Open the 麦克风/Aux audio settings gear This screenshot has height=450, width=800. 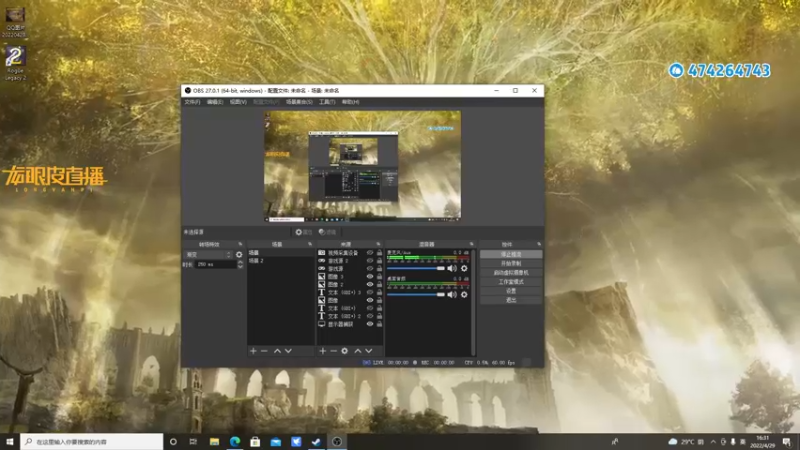point(464,268)
